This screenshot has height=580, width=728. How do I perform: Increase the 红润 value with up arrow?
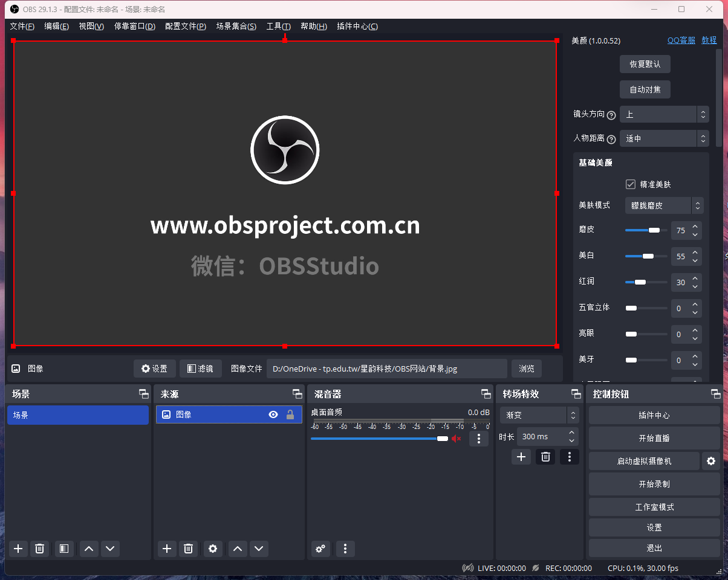[695, 279]
